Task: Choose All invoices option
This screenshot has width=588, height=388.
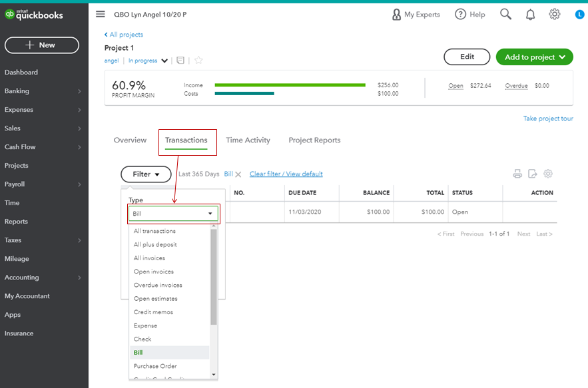Action: tap(170, 258)
